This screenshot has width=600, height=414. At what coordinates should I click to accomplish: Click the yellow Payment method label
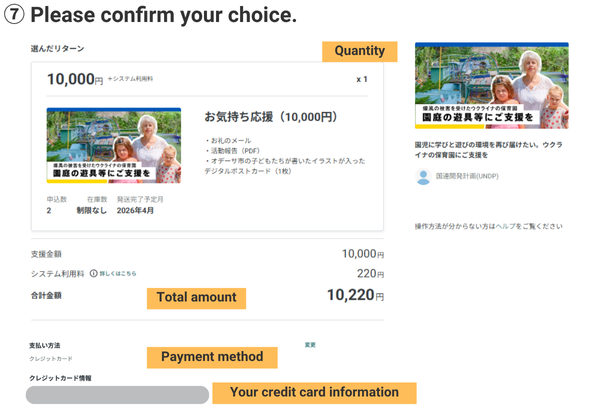[211, 357]
